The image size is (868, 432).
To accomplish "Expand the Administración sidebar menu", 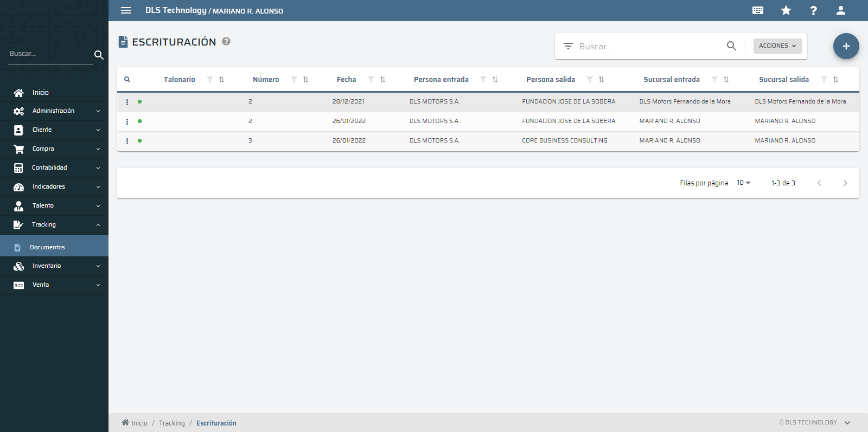I will (x=54, y=111).
